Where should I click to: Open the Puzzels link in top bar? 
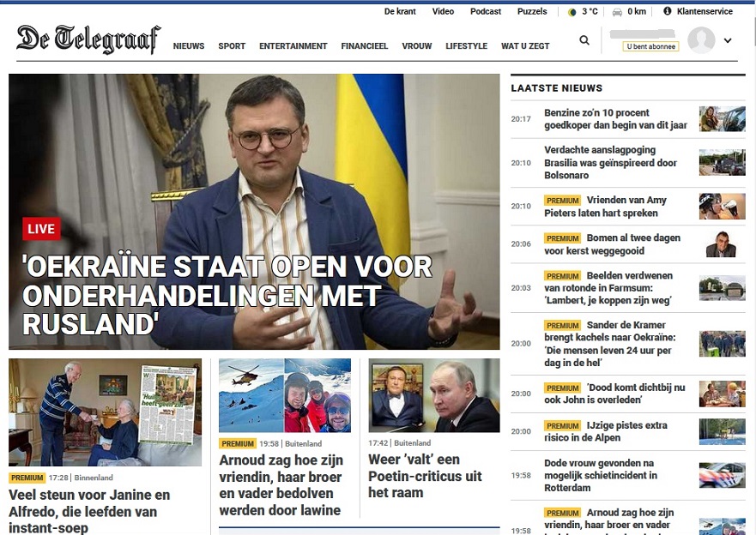point(532,11)
